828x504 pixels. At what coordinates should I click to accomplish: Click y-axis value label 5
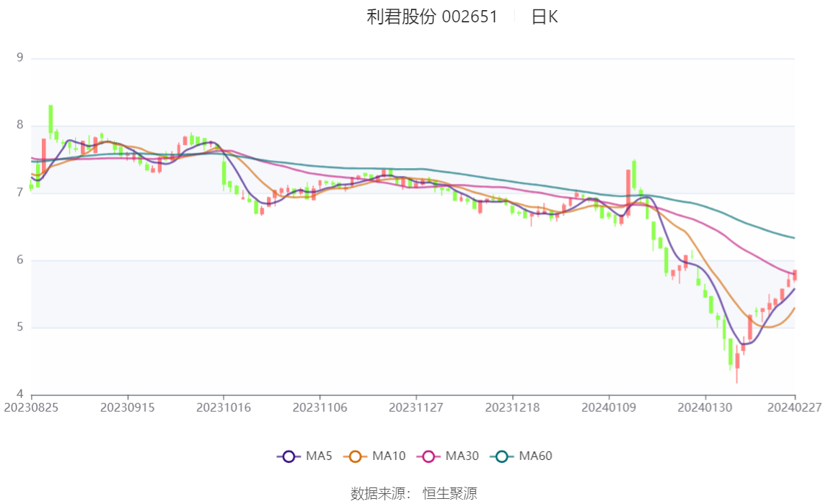coord(20,327)
